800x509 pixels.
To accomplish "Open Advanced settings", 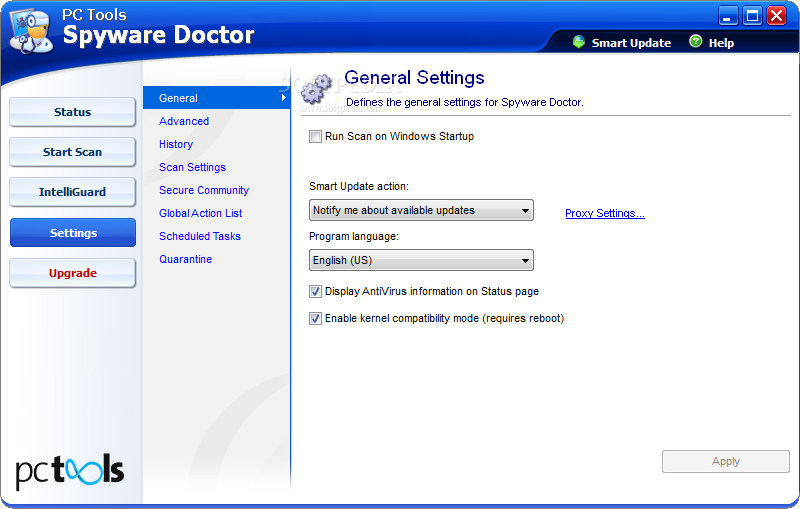I will tap(184, 121).
